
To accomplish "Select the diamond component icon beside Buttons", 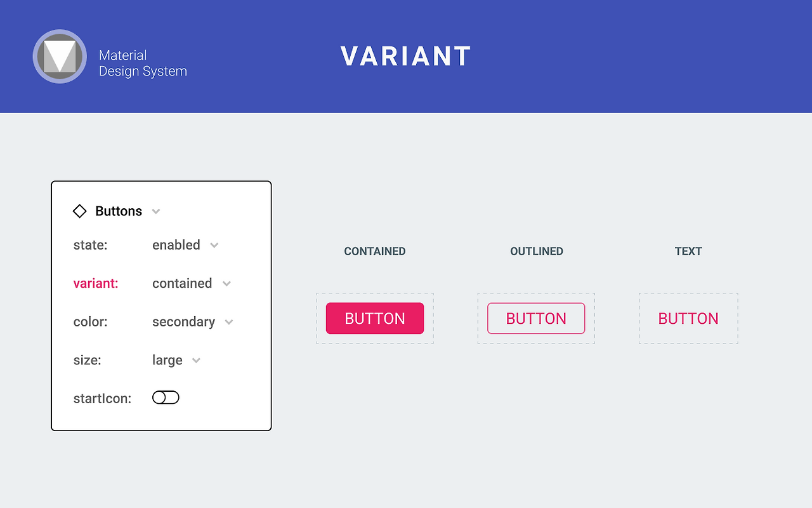I will tap(79, 211).
